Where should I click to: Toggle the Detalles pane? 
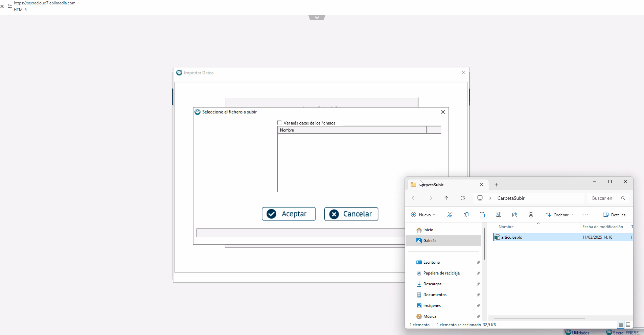pos(614,215)
